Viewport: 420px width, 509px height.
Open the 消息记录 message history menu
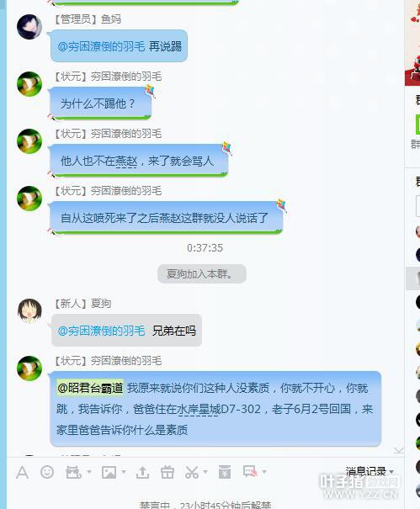click(369, 471)
